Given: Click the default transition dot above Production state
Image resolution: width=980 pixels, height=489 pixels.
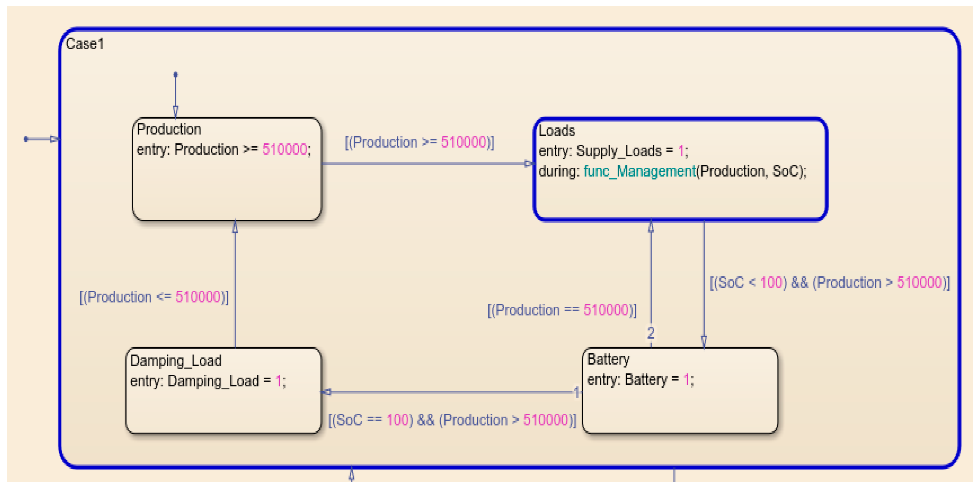Looking at the screenshot, I should click(x=175, y=75).
